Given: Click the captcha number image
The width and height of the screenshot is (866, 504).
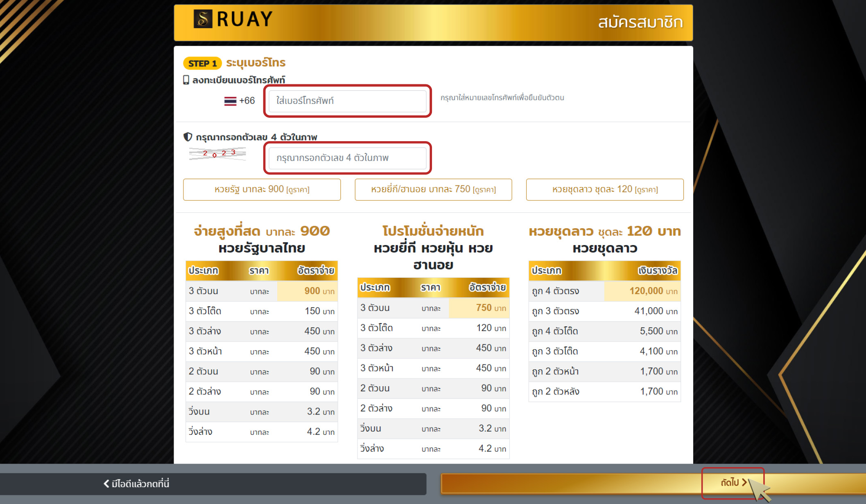Looking at the screenshot, I should click(217, 154).
